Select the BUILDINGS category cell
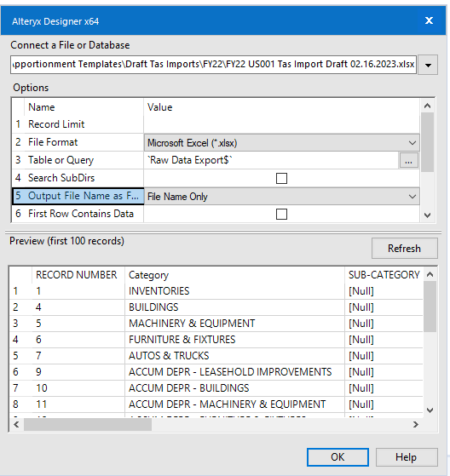This screenshot has height=476, width=450. click(x=234, y=307)
